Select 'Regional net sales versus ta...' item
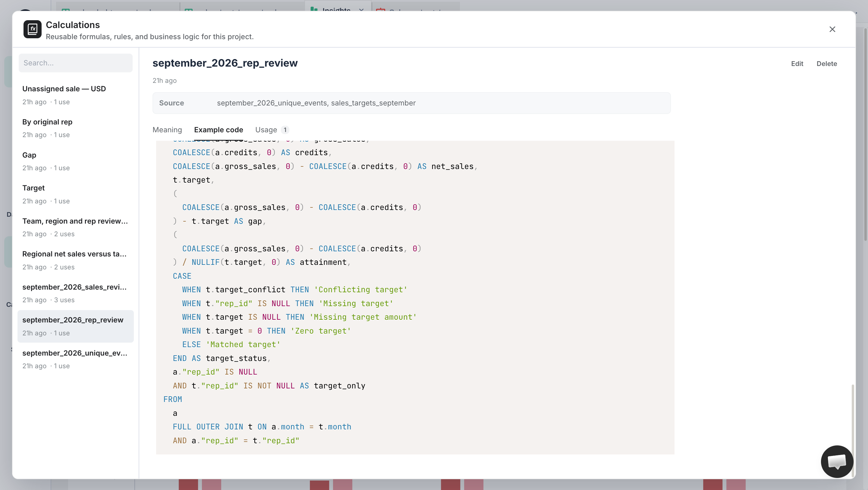Screen dimensions: 868x490 click(75, 260)
